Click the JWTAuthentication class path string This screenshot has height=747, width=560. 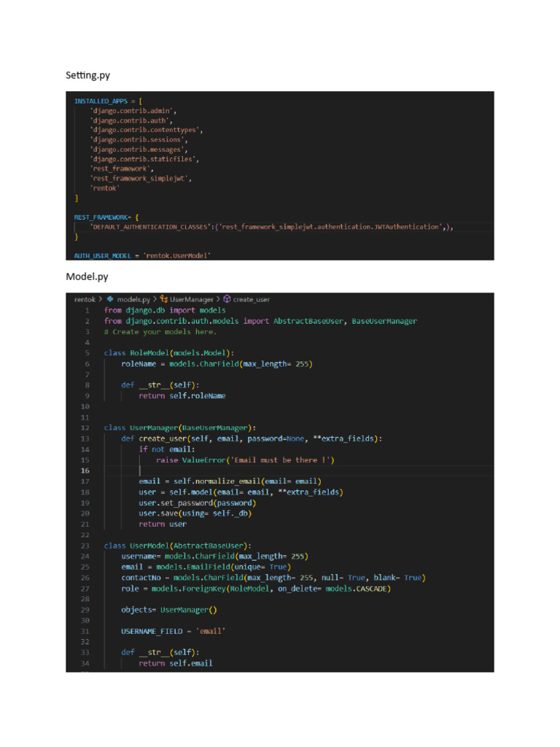[x=329, y=228]
